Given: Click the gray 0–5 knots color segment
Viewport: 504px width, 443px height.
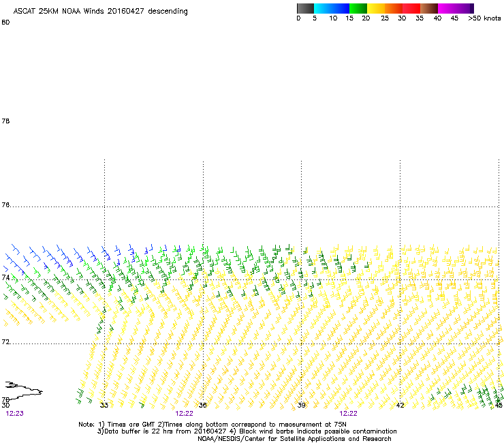Looking at the screenshot, I should click(x=305, y=8).
